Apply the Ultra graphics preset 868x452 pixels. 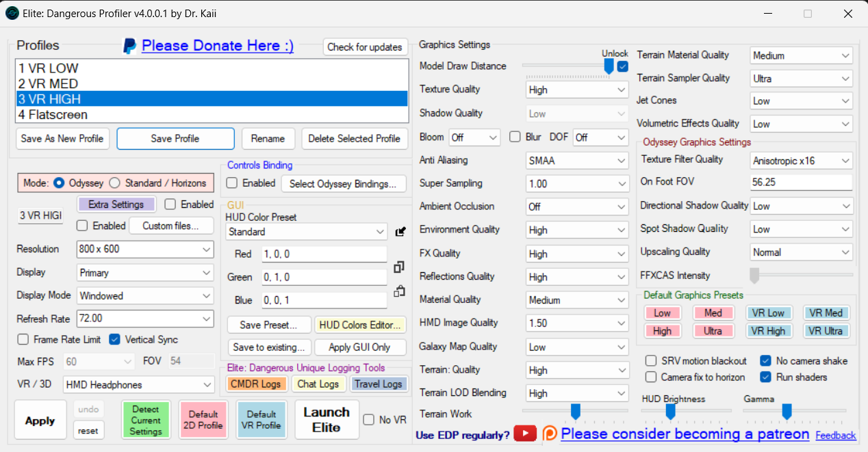(x=713, y=331)
